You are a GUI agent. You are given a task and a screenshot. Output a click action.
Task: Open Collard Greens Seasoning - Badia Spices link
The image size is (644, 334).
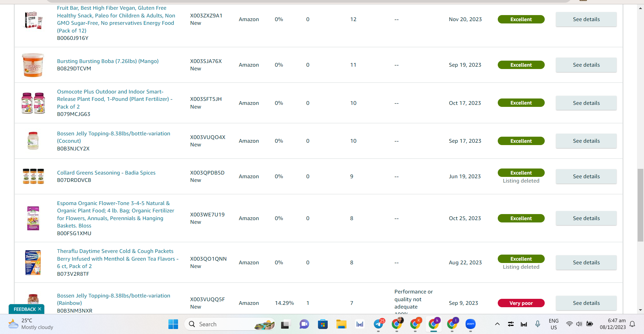click(106, 173)
